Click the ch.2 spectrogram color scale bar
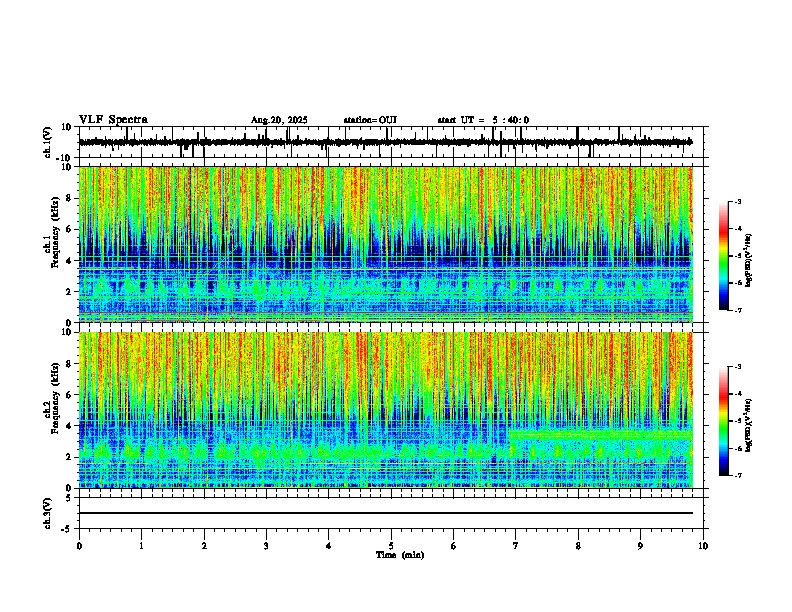 724,421
